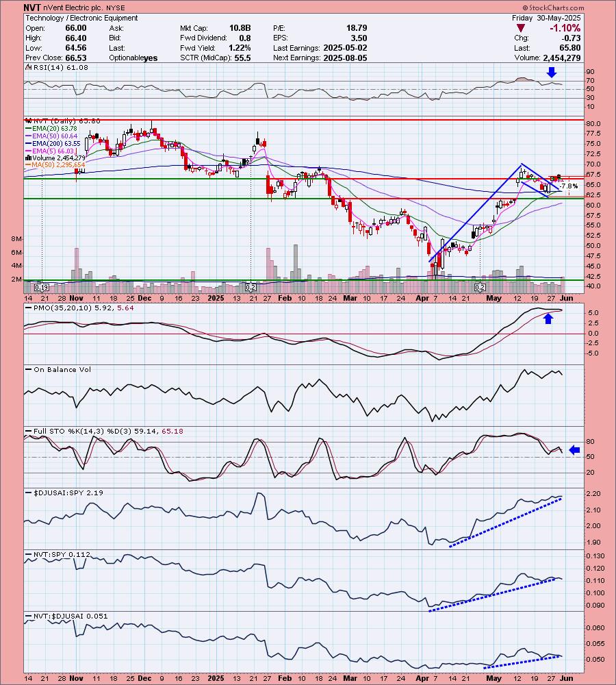Click the Last Earnings date 2025-05-02
Image resolution: width=616 pixels, height=685 pixels.
click(x=346, y=48)
